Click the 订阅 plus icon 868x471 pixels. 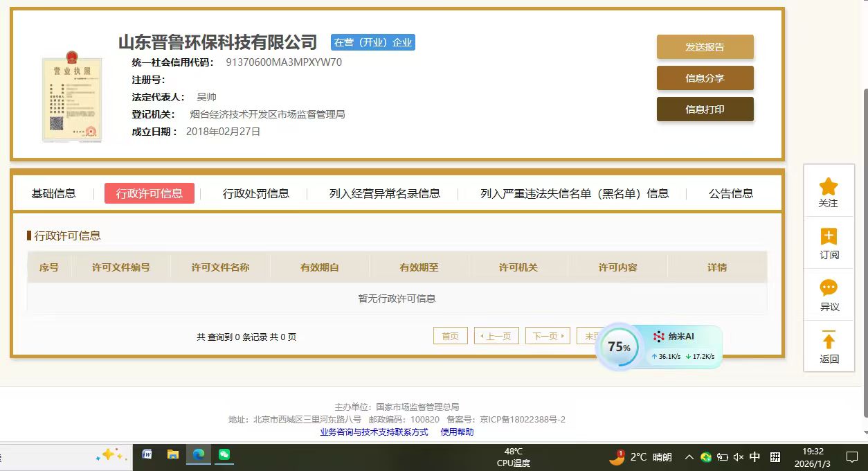[x=829, y=236]
